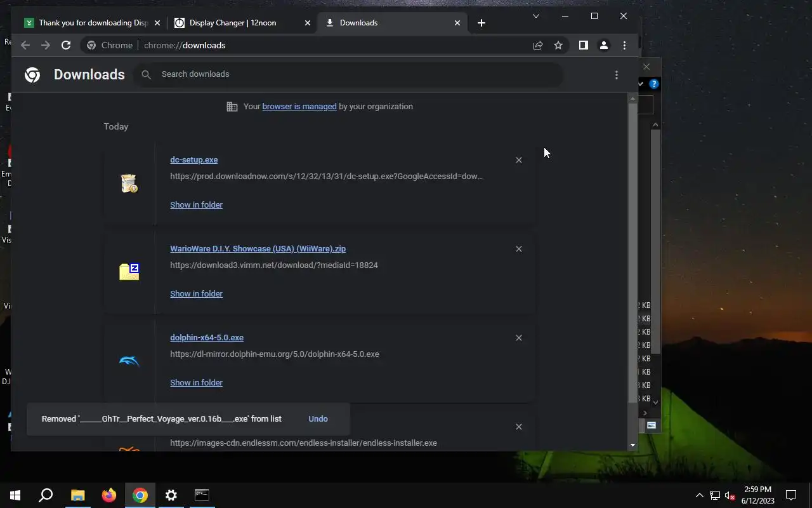812x508 pixels.
Task: Open a new browser tab
Action: coord(481,23)
